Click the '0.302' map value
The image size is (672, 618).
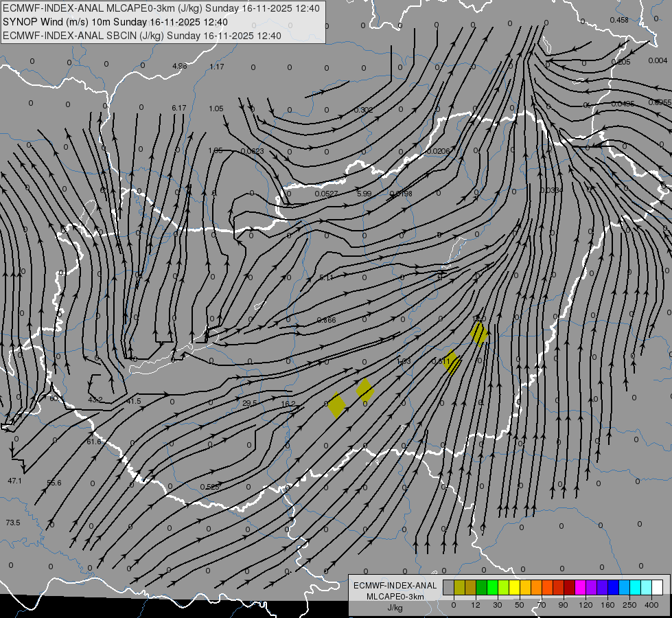(x=363, y=111)
